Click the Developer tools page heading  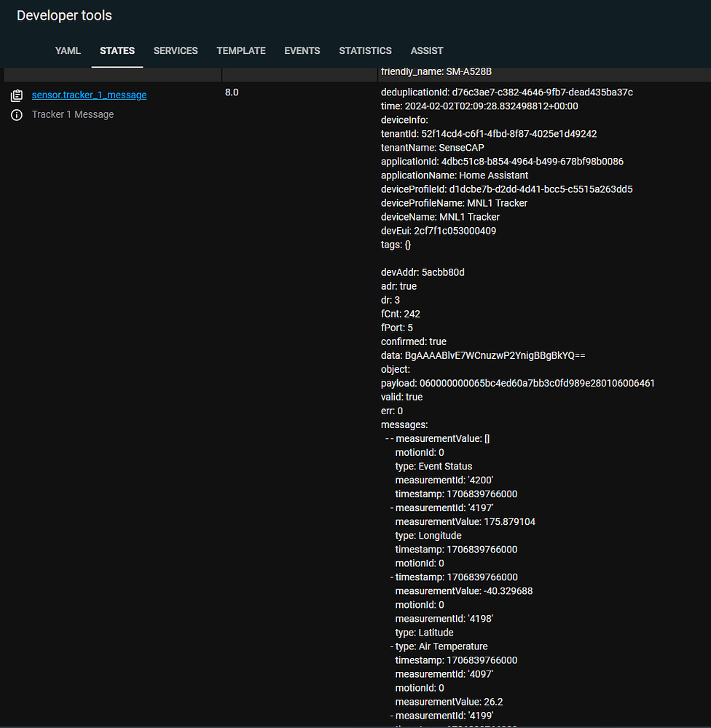pyautogui.click(x=63, y=15)
